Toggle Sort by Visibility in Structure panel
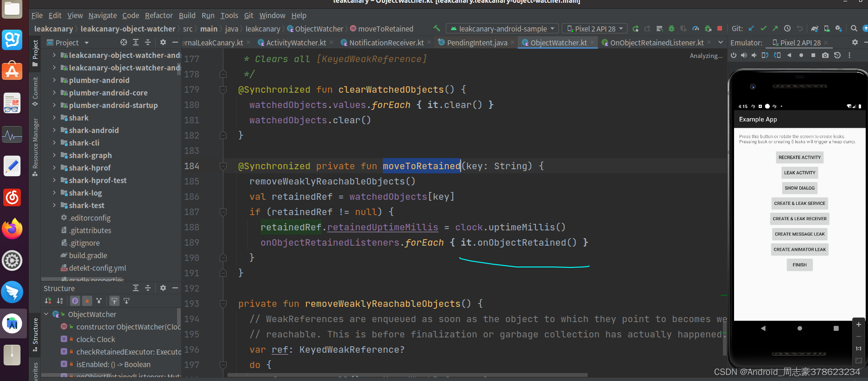 pos(48,301)
